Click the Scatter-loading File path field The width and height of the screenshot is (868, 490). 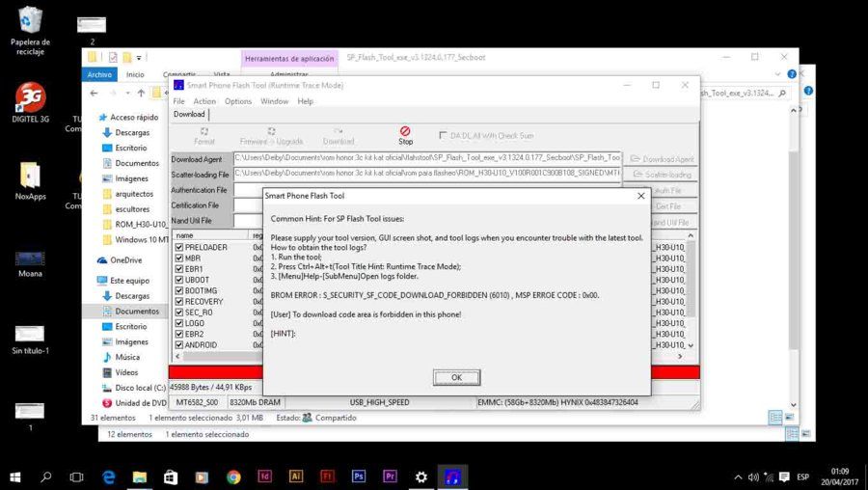tap(427, 174)
